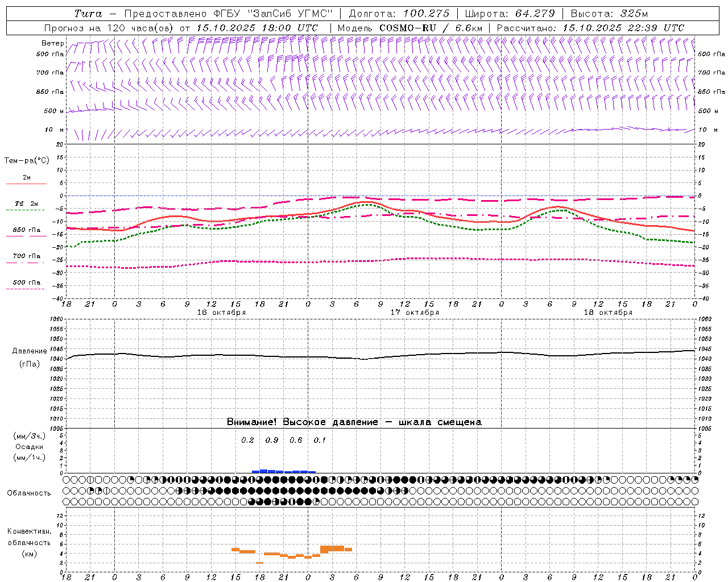This screenshot has width=728, height=582.
Task: Click "-40" at bottom of right temperature axis
Action: [704, 298]
